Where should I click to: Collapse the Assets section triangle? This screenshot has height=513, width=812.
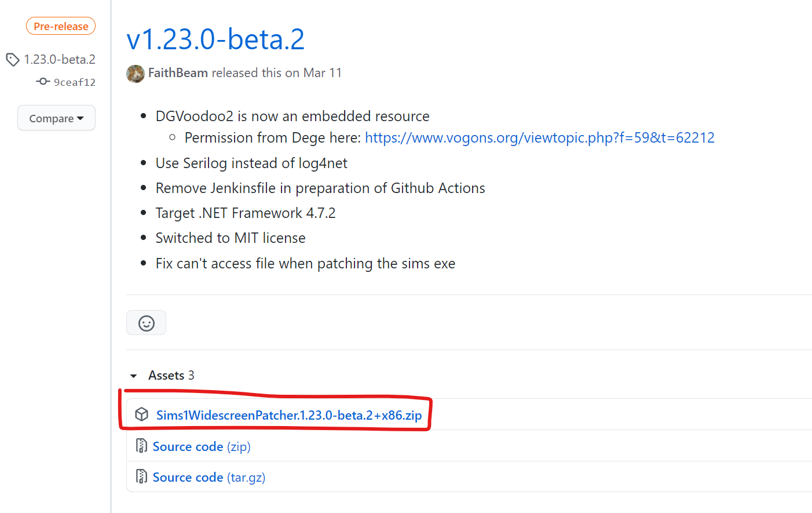pyautogui.click(x=134, y=376)
